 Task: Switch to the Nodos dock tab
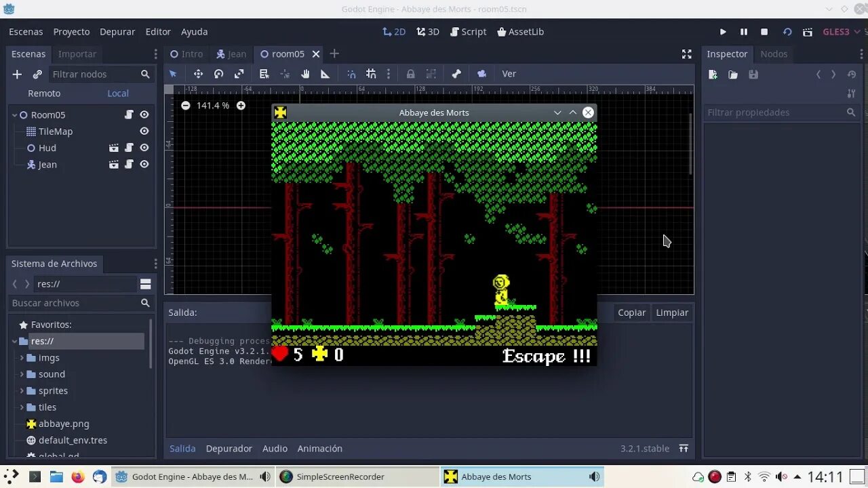click(774, 54)
